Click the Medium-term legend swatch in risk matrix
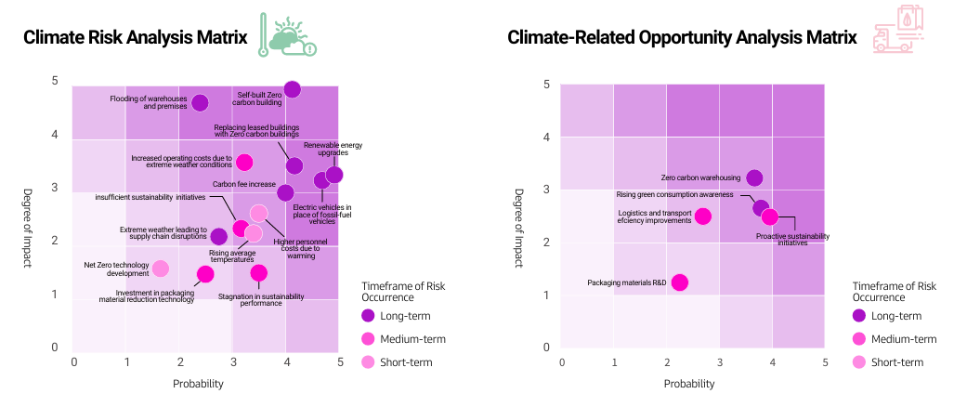 (x=369, y=338)
